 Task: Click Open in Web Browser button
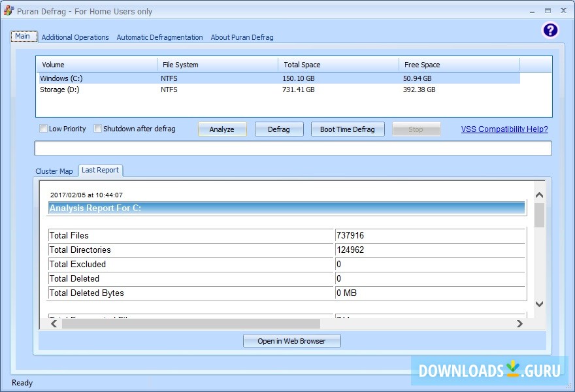pos(291,341)
